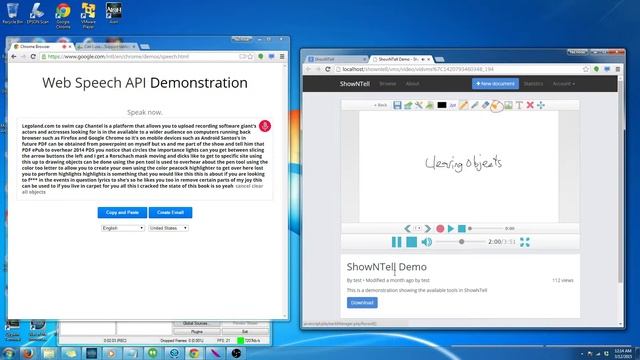
Task: Pause the video playback
Action: (396, 242)
